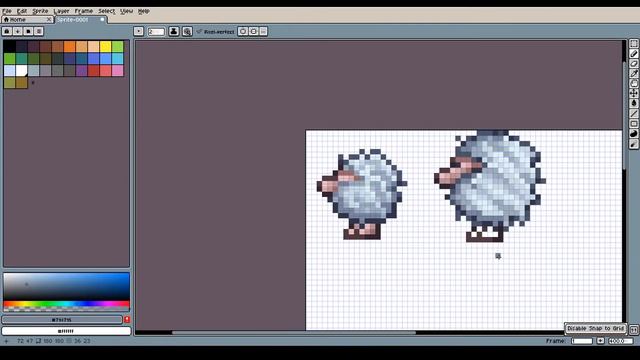Click the third symmetry option button
640x360 pixels.
pyautogui.click(x=263, y=31)
